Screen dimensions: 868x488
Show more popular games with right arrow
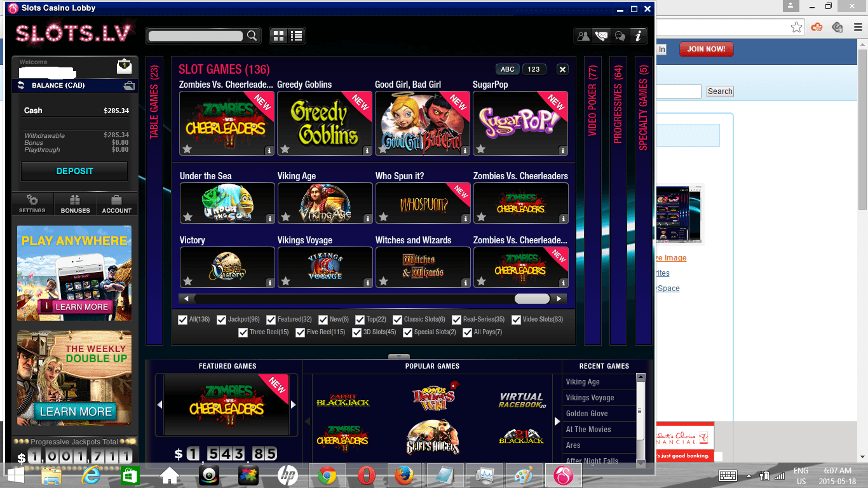[559, 421]
